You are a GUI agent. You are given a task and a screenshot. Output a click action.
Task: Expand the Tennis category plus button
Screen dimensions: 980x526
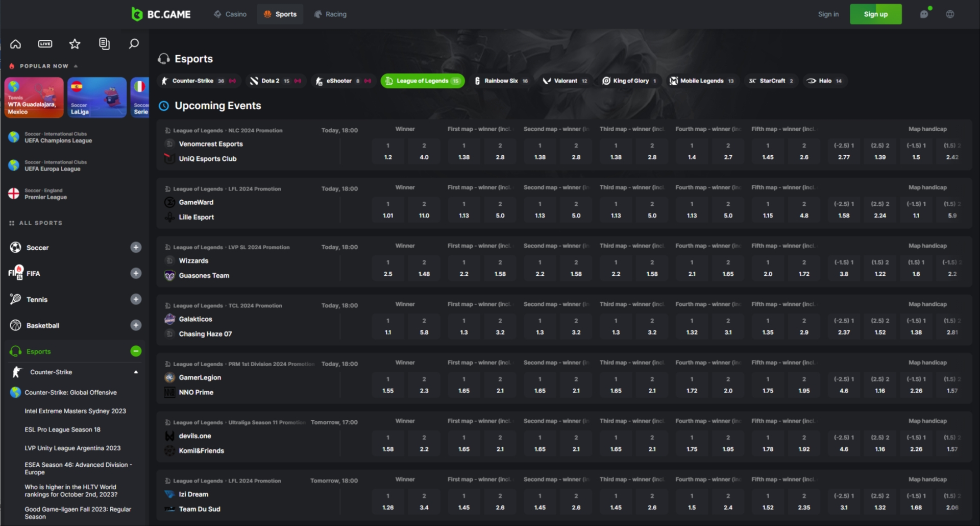(x=136, y=299)
